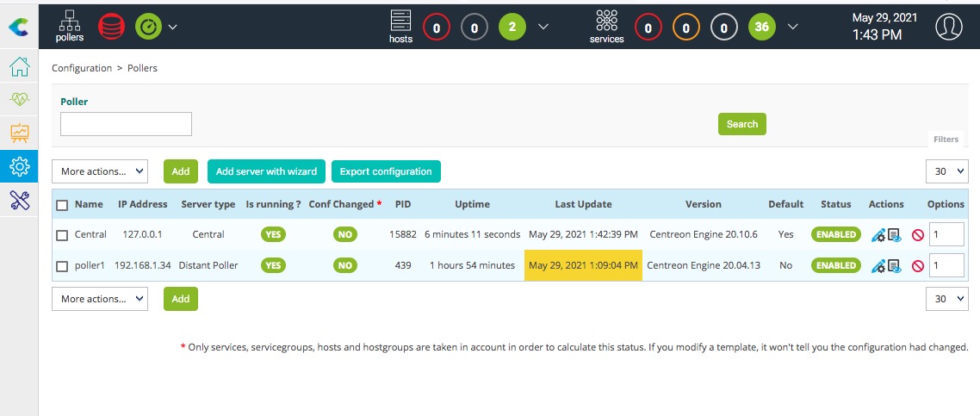Click gear-pencil action icon for Central poller
The width and height of the screenshot is (980, 416).
[x=878, y=235]
